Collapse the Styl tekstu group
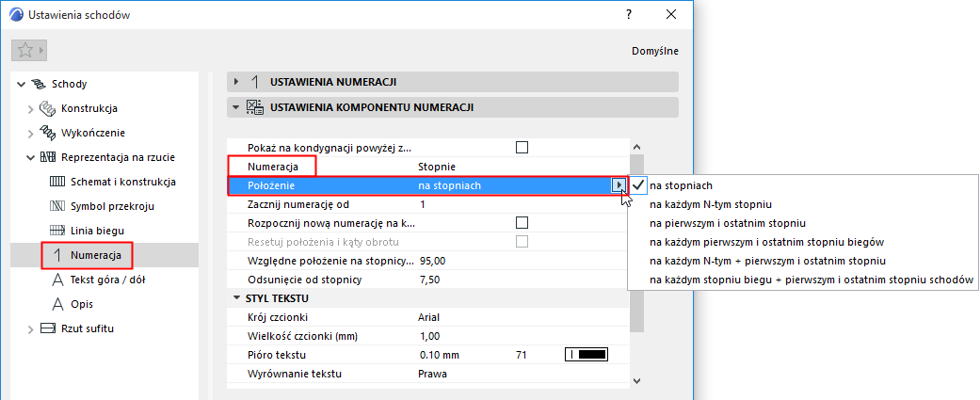 [x=236, y=298]
